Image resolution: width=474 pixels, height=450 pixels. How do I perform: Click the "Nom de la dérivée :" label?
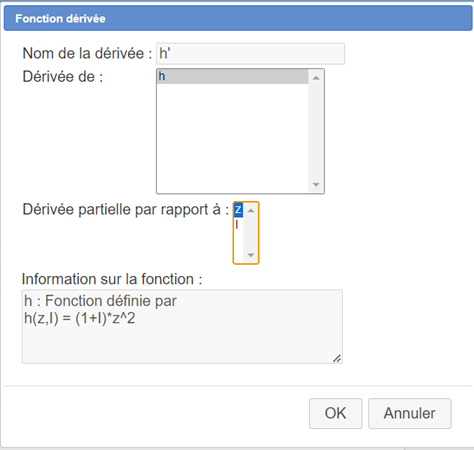tap(87, 53)
